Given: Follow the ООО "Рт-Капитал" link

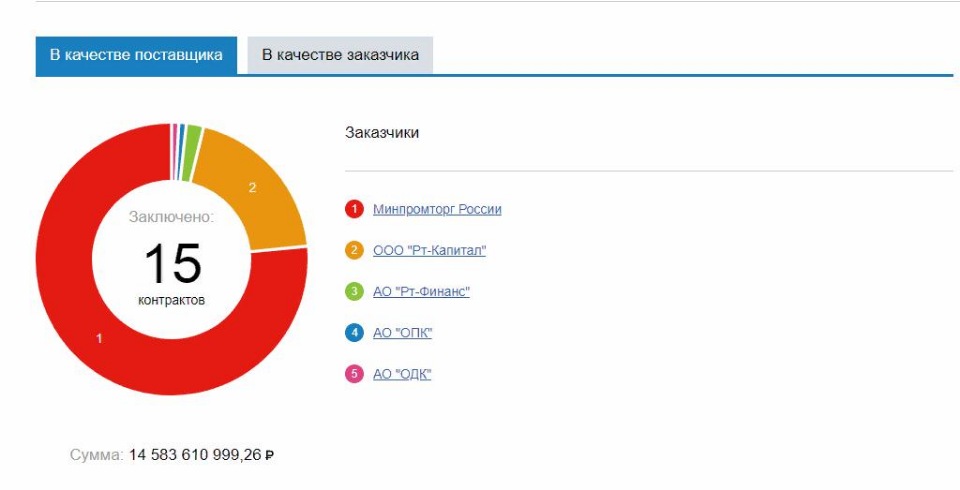Looking at the screenshot, I should [429, 251].
